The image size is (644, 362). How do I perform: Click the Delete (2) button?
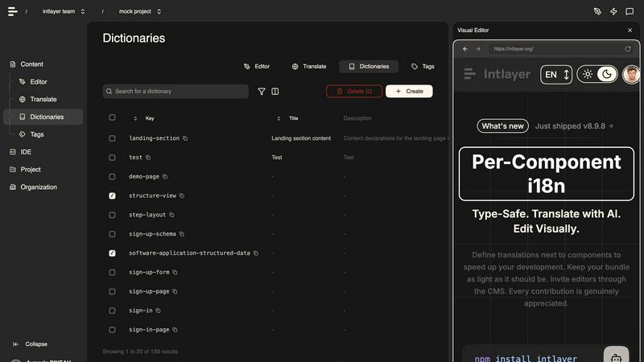pos(354,92)
